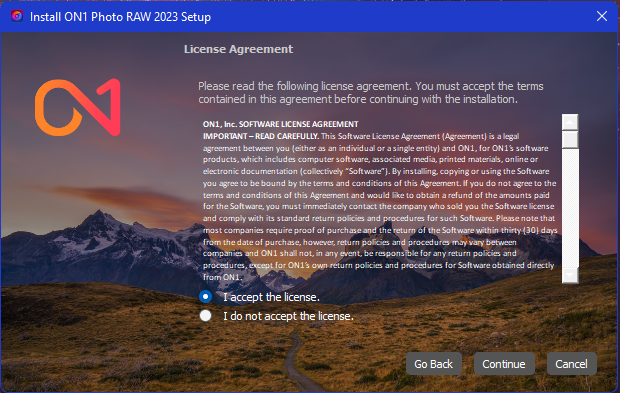Close the setup window with the X

602,16
